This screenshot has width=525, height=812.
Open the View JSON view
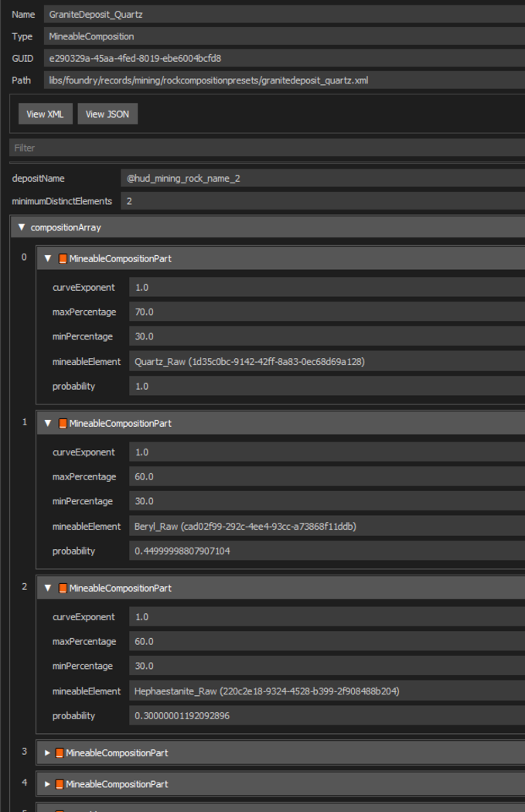click(107, 113)
